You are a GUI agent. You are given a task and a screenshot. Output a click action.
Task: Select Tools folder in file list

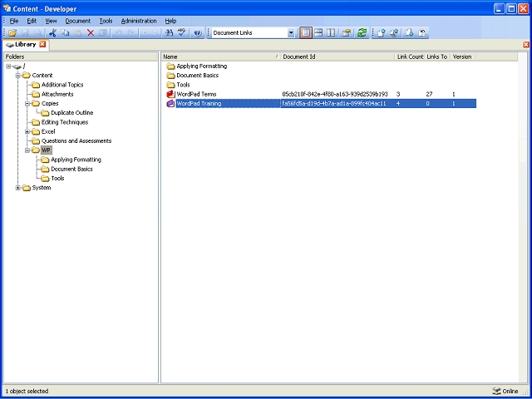click(183, 85)
